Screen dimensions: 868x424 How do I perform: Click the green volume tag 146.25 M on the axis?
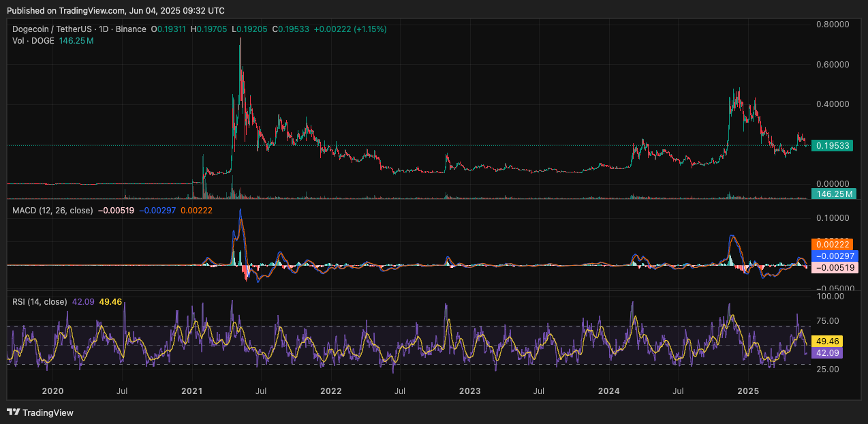(833, 194)
